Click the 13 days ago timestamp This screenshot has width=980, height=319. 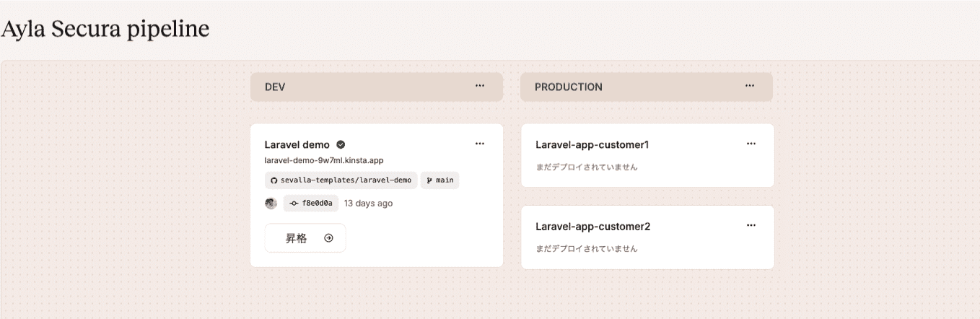pos(369,204)
